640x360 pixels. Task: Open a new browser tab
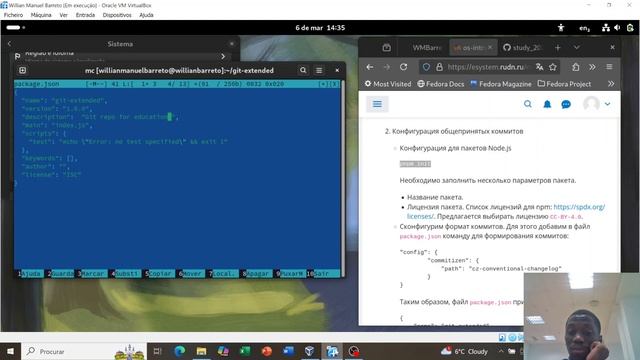pyautogui.click(x=558, y=48)
